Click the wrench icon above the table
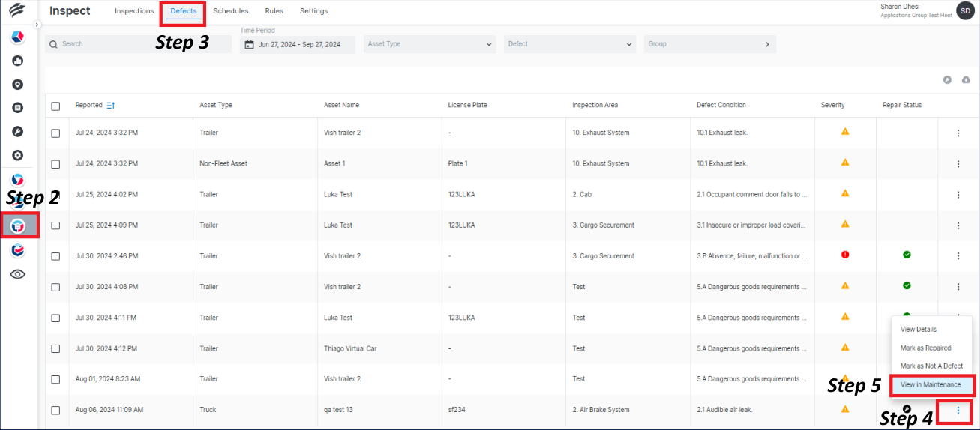This screenshot has height=430, width=980. pyautogui.click(x=947, y=79)
